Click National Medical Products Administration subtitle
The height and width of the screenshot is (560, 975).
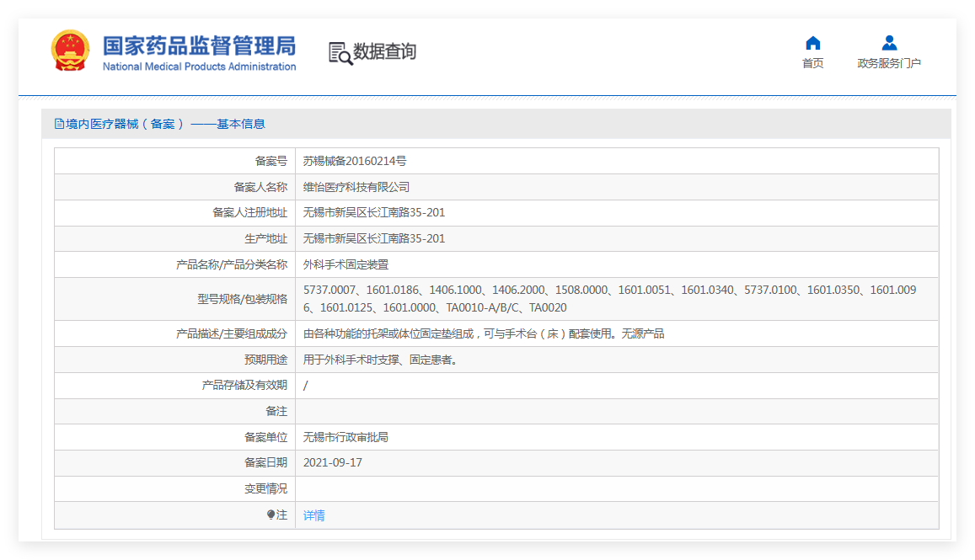pyautogui.click(x=199, y=67)
